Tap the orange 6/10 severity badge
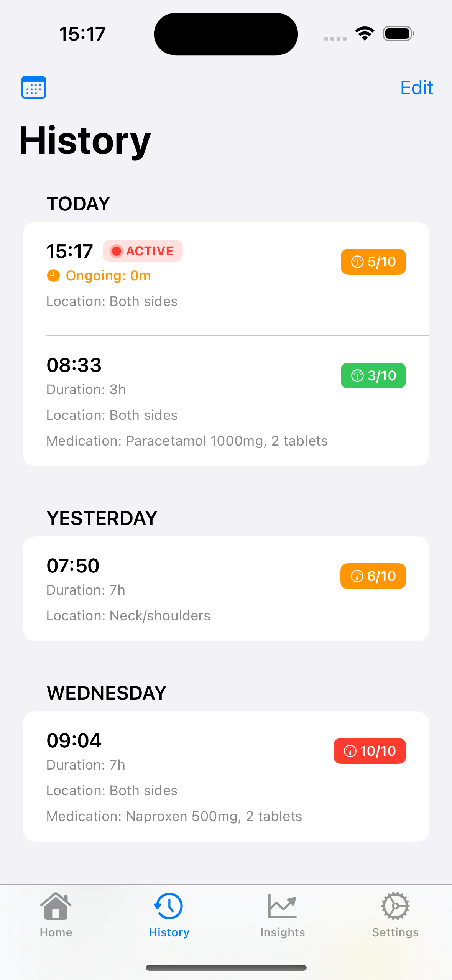 click(x=373, y=576)
